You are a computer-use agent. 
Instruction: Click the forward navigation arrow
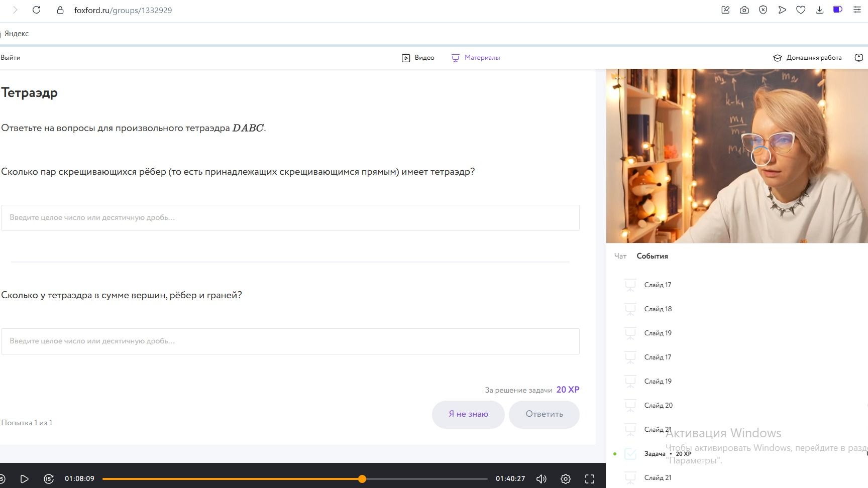click(x=15, y=10)
